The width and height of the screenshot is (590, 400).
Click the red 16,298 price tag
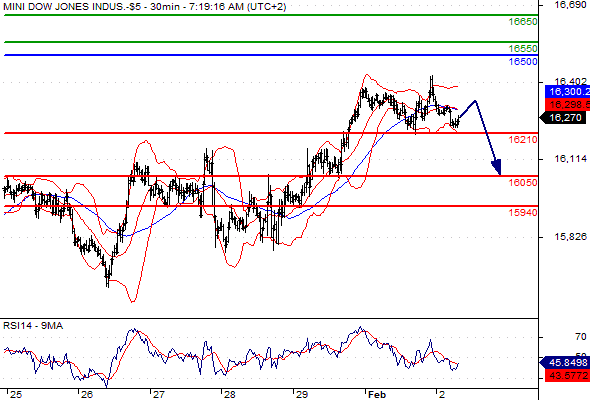(x=567, y=105)
